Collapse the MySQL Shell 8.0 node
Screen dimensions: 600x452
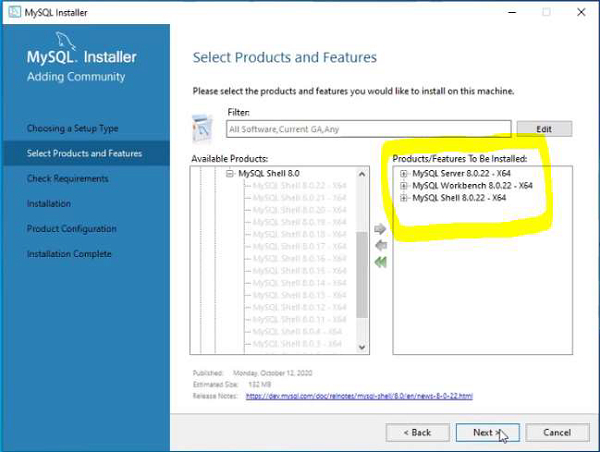click(230, 174)
